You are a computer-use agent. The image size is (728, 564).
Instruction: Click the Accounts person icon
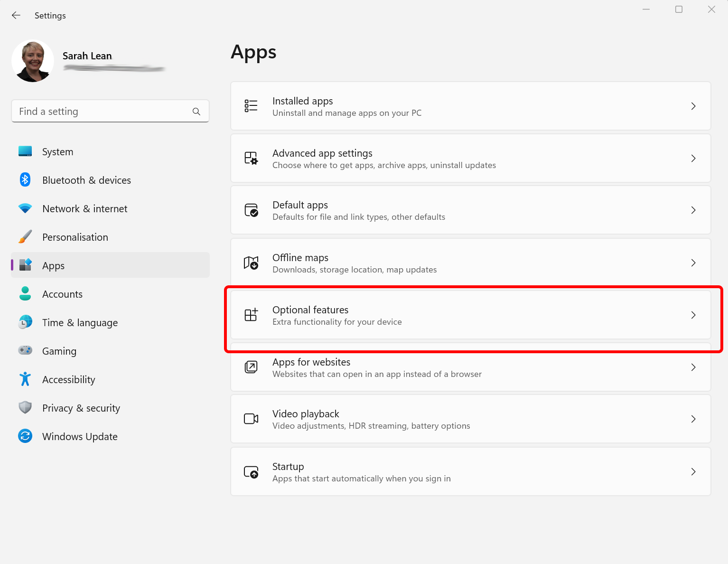pos(25,294)
